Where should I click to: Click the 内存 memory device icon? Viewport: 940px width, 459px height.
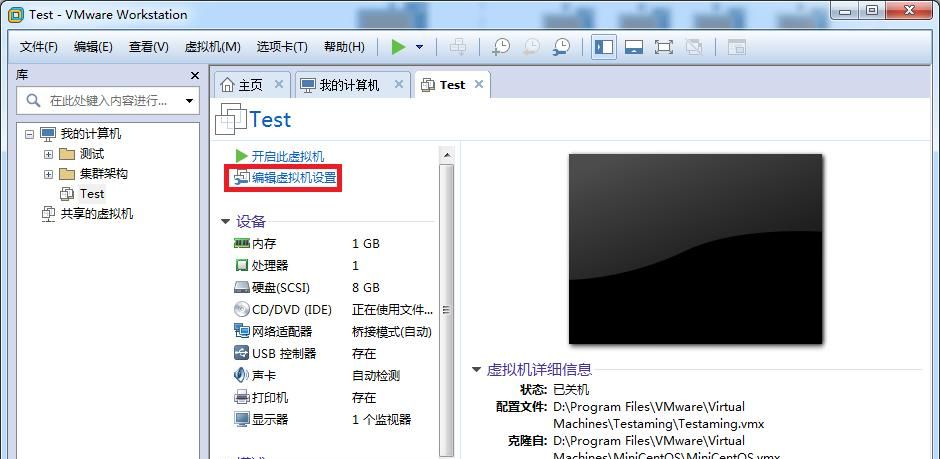(x=242, y=243)
